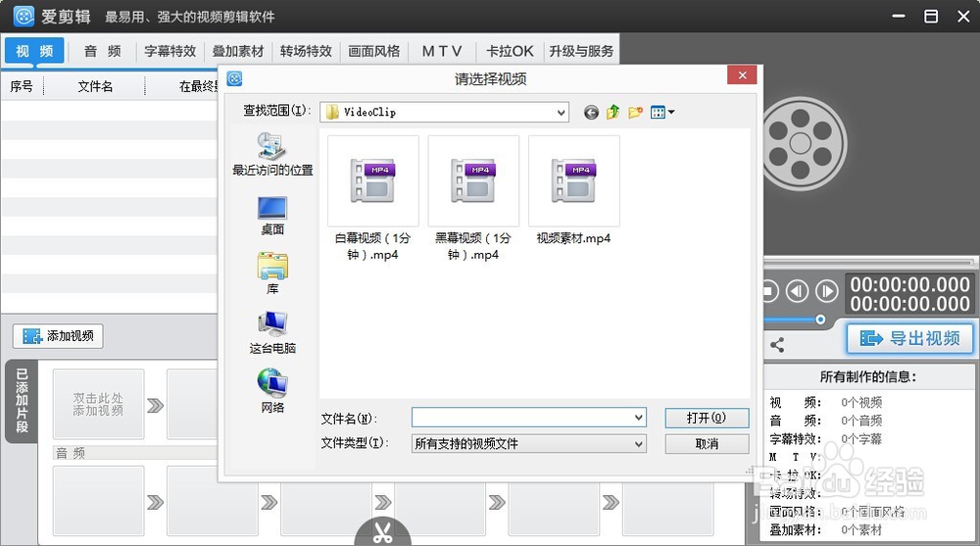This screenshot has width=980, height=546.
Task: Minimize the 爱剪辑 window
Action: click(x=899, y=17)
